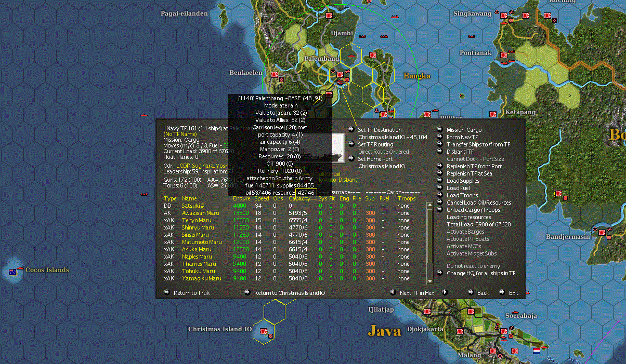The width and height of the screenshot is (626, 364).
Task: Click the Return to Christmas Island IO label
Action: coord(290,293)
